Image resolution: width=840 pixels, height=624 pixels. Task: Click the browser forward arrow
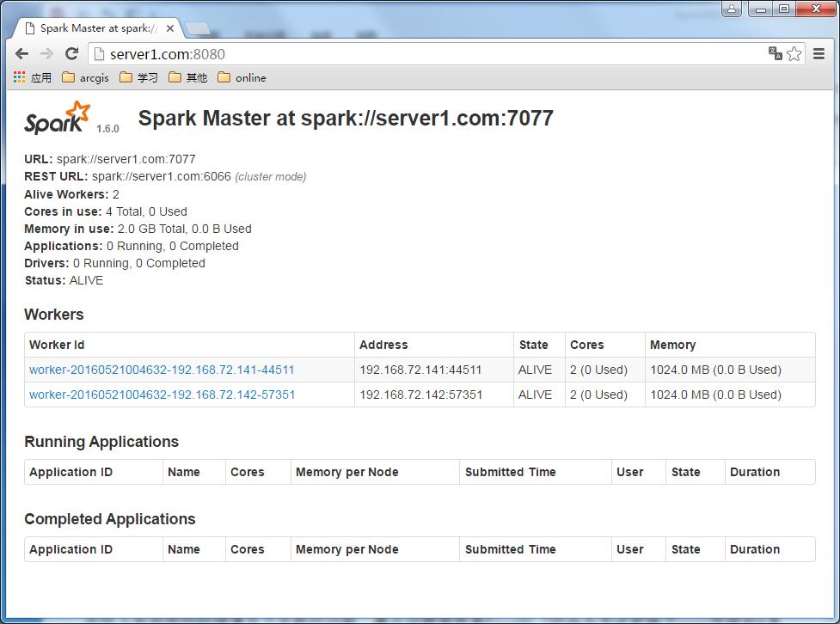coord(46,53)
